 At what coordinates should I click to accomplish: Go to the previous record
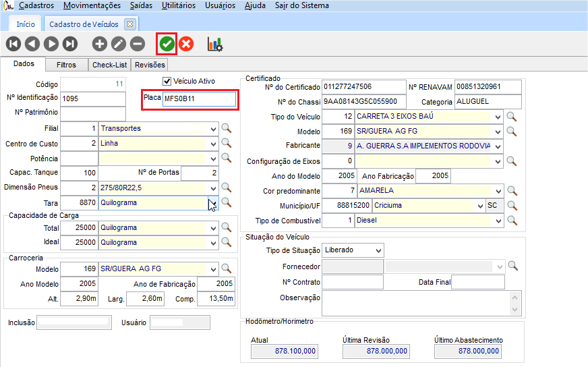(x=32, y=45)
